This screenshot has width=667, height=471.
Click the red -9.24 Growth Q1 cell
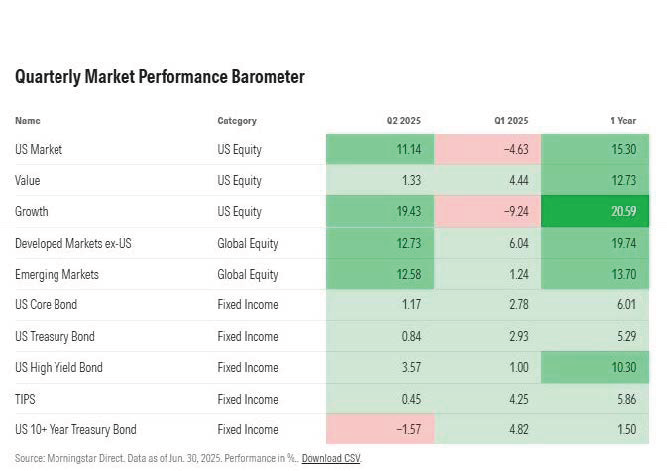[x=487, y=212]
